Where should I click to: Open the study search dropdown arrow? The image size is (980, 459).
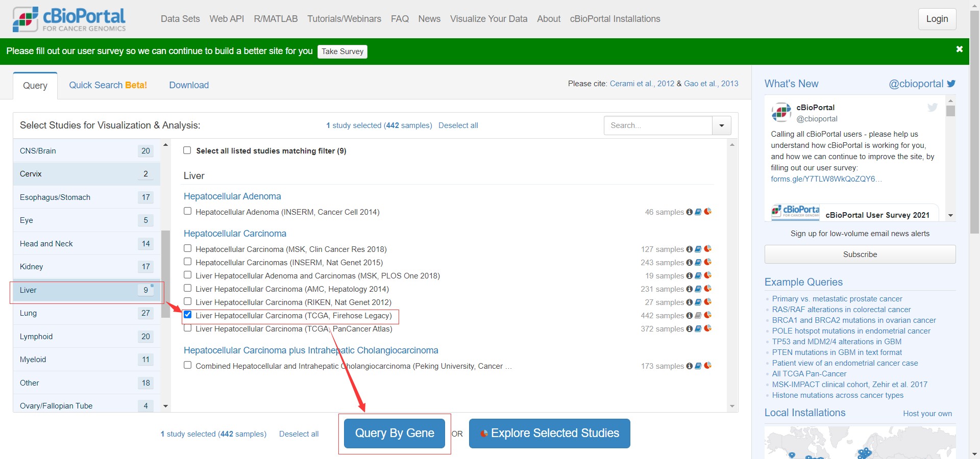(x=722, y=125)
